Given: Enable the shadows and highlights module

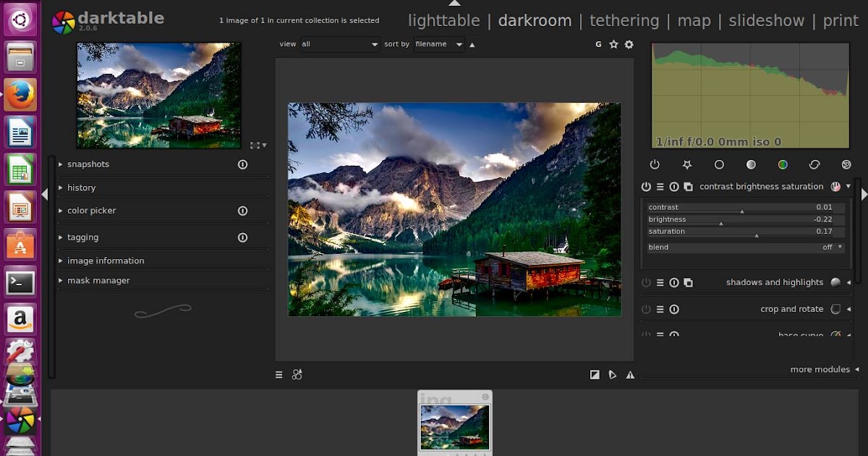Looking at the screenshot, I should (646, 283).
